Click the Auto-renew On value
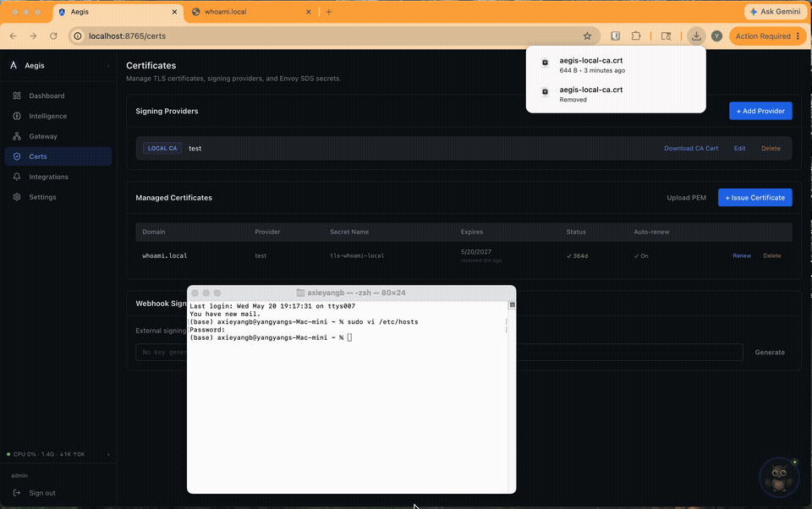812x509 pixels. tap(641, 256)
